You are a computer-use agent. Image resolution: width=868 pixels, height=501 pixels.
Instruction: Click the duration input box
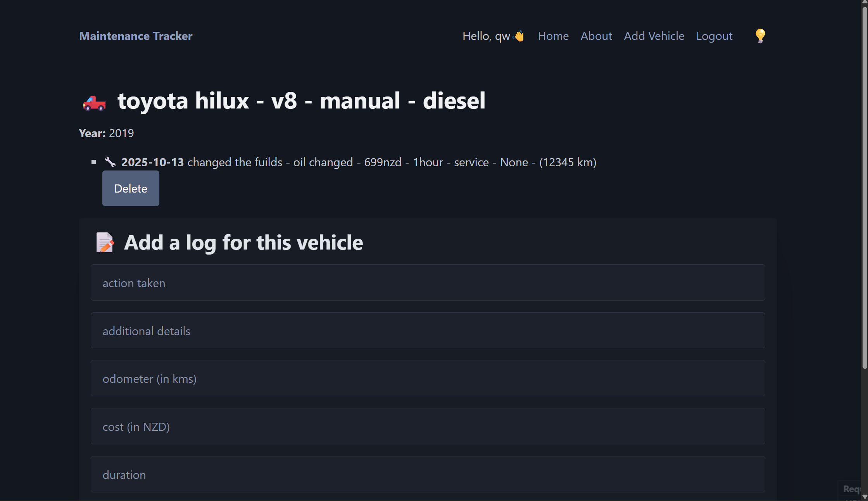(428, 474)
